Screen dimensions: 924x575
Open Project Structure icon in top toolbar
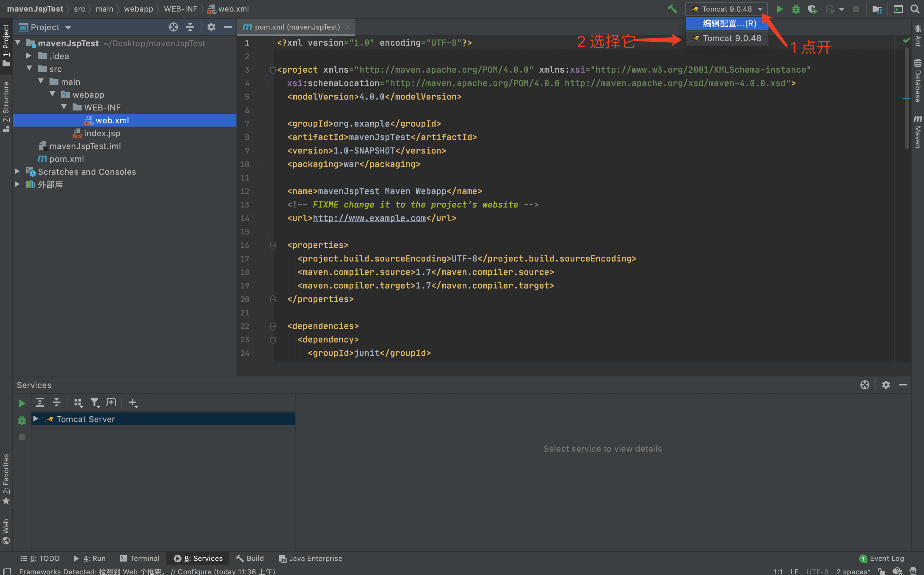click(x=877, y=9)
